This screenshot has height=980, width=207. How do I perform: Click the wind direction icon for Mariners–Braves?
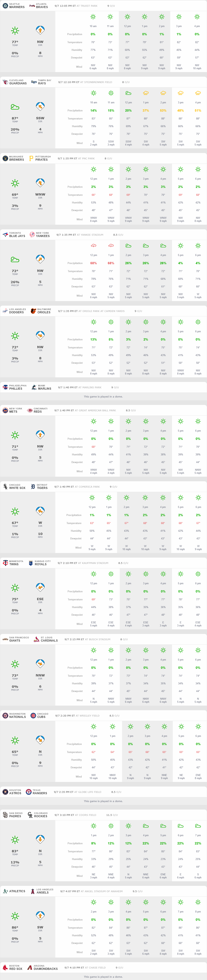(x=40, y=30)
